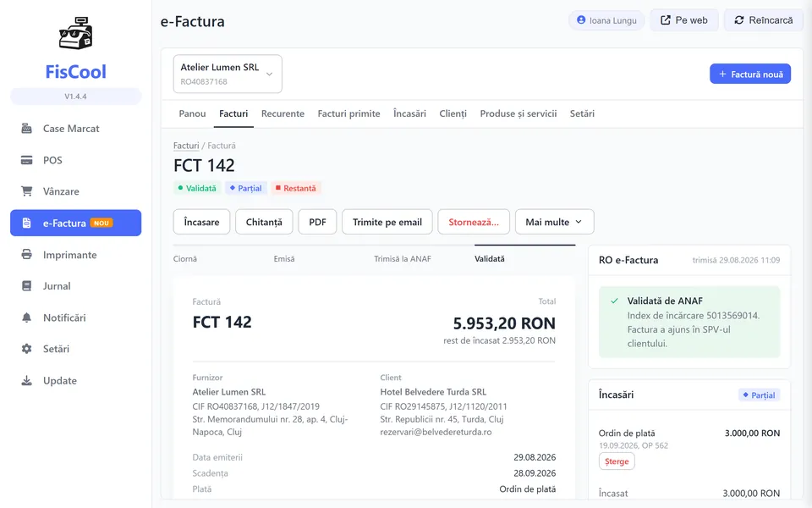Click the Update download icon
Viewport: 812px width, 508px height.
pyautogui.click(x=26, y=380)
